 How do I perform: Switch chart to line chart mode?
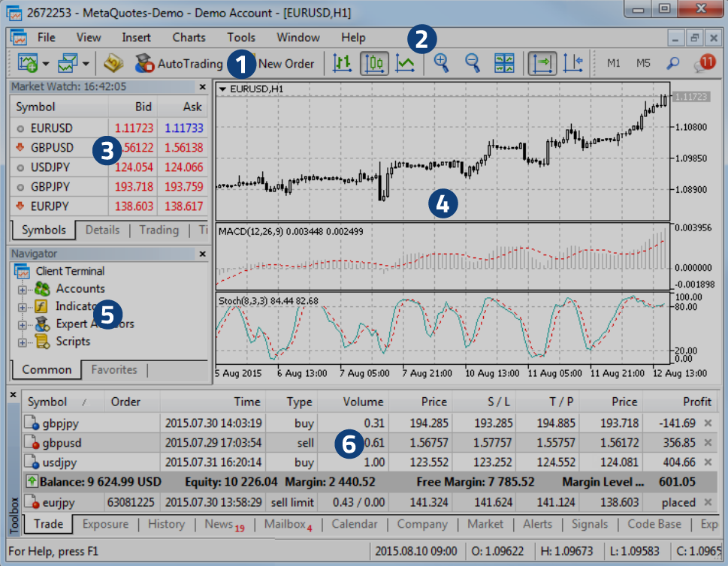(405, 63)
